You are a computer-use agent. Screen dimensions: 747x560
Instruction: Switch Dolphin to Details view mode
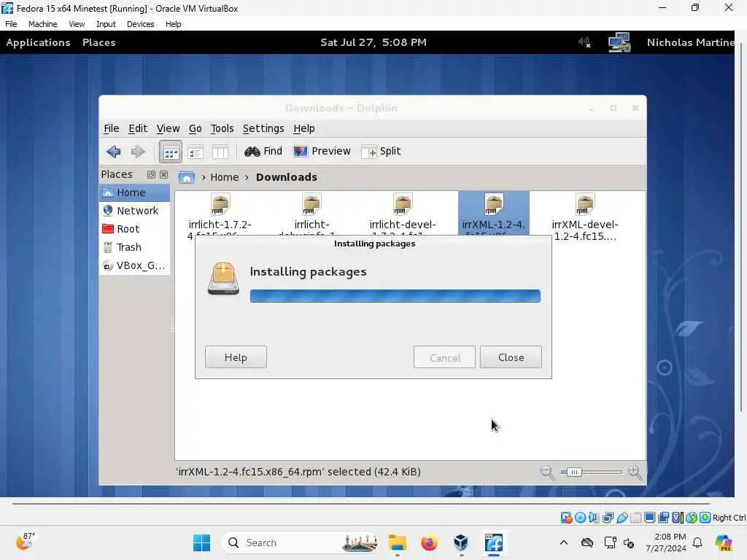pyautogui.click(x=196, y=152)
